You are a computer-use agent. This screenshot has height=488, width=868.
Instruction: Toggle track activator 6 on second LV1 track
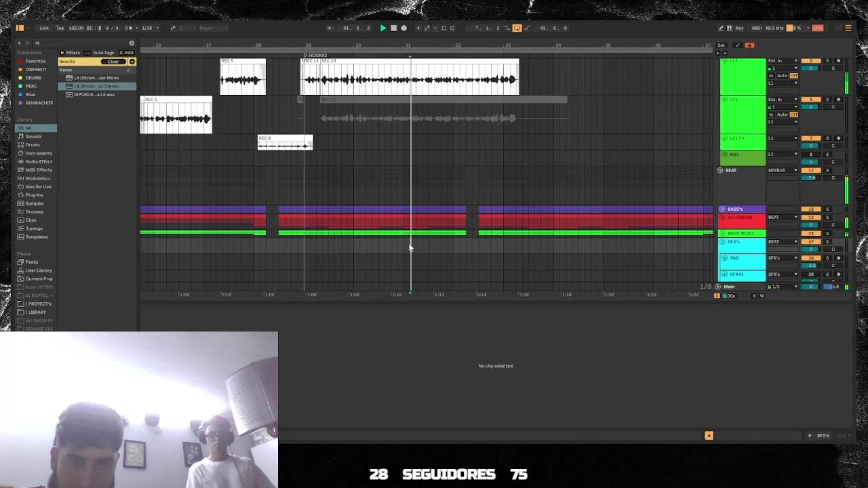pos(811,100)
